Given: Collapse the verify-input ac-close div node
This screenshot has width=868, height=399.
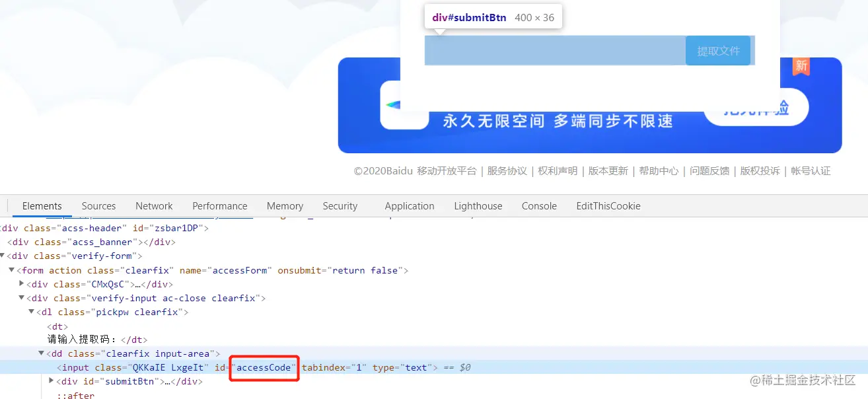Looking at the screenshot, I should (x=22, y=298).
